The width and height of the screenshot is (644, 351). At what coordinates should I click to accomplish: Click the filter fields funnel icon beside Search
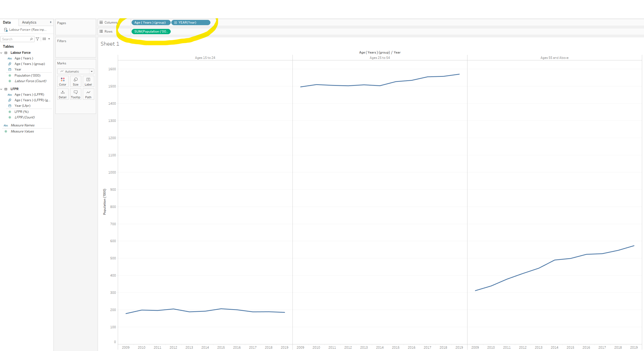[37, 39]
